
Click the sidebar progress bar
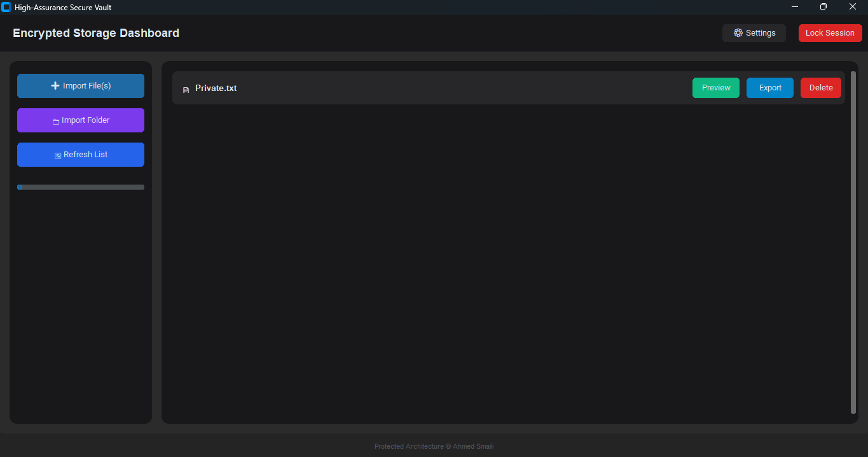[x=81, y=187]
